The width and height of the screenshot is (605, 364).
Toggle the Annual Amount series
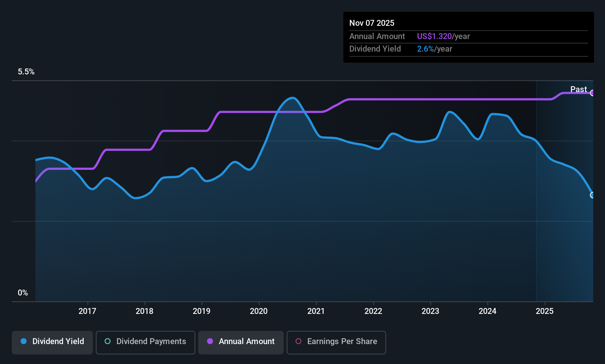pos(241,342)
